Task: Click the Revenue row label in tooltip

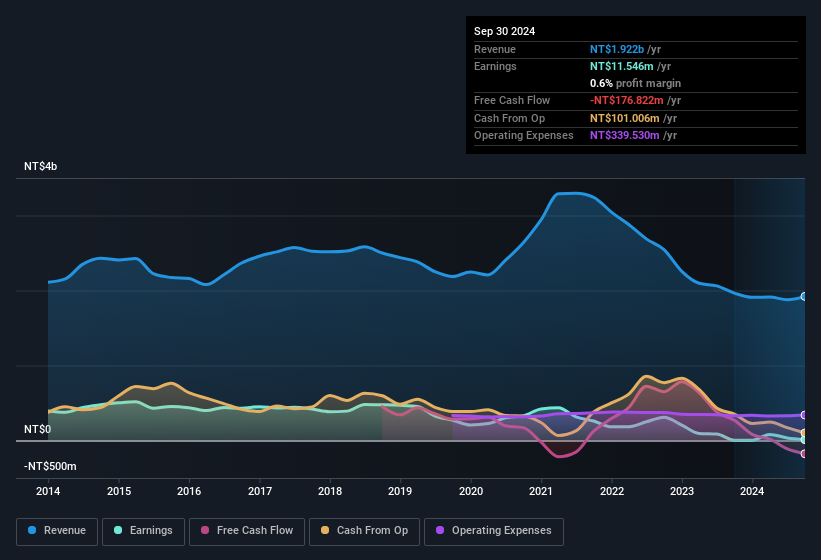Action: (x=495, y=49)
